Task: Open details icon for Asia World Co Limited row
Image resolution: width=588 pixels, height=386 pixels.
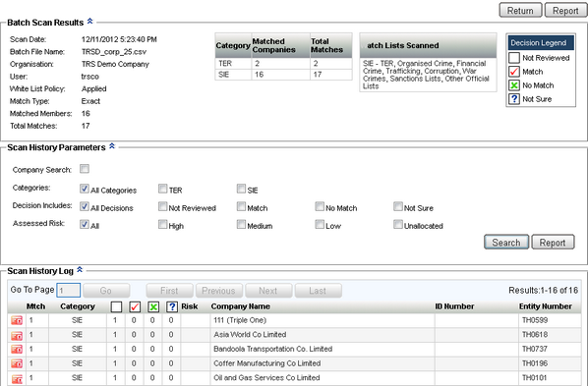Action: click(17, 335)
